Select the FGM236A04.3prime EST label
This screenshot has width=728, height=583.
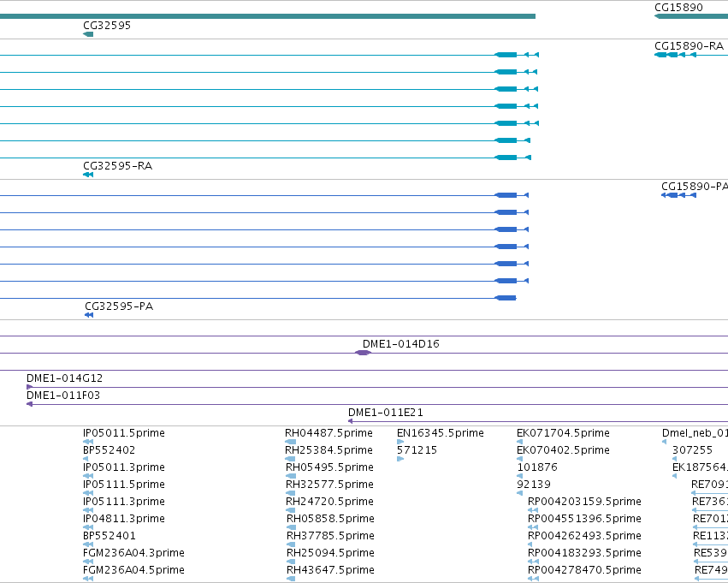click(133, 553)
